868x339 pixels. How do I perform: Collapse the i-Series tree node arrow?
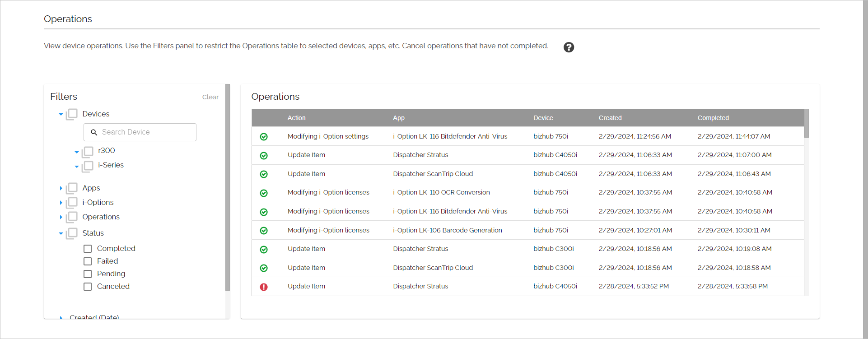(77, 167)
